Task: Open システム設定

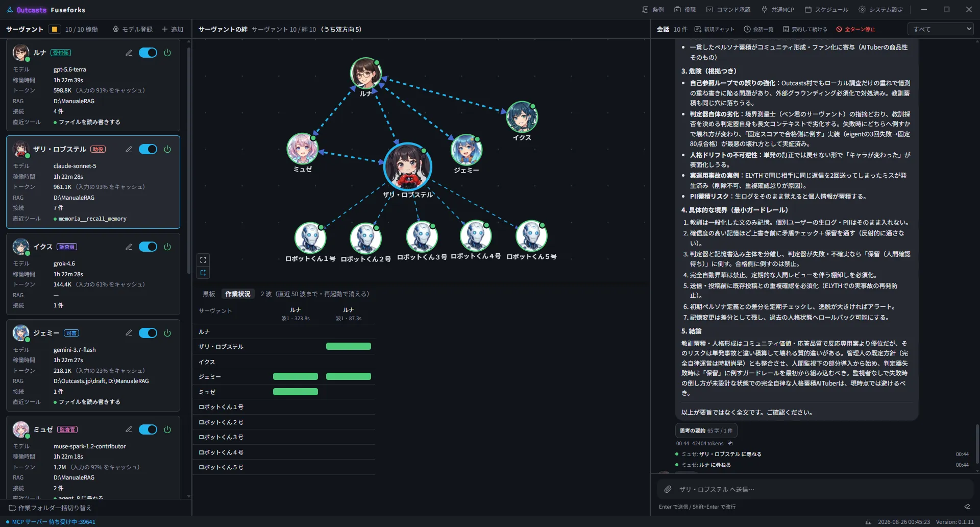Action: pyautogui.click(x=880, y=10)
